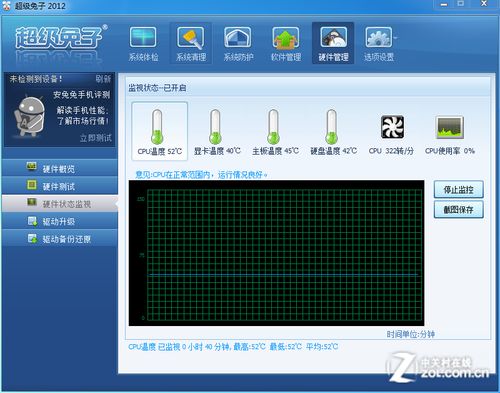Select 硬件管理 toolbar icon
The image size is (500, 393).
(x=333, y=43)
